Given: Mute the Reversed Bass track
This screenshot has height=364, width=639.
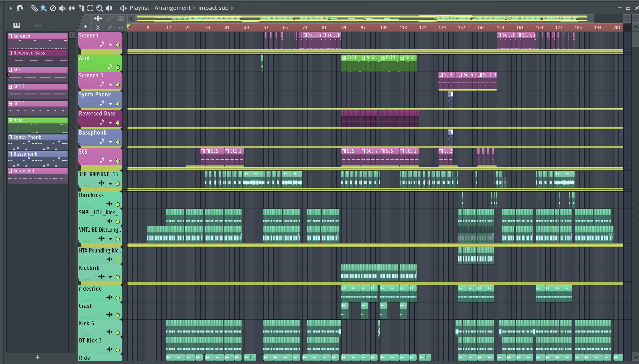Looking at the screenshot, I should click(x=118, y=123).
